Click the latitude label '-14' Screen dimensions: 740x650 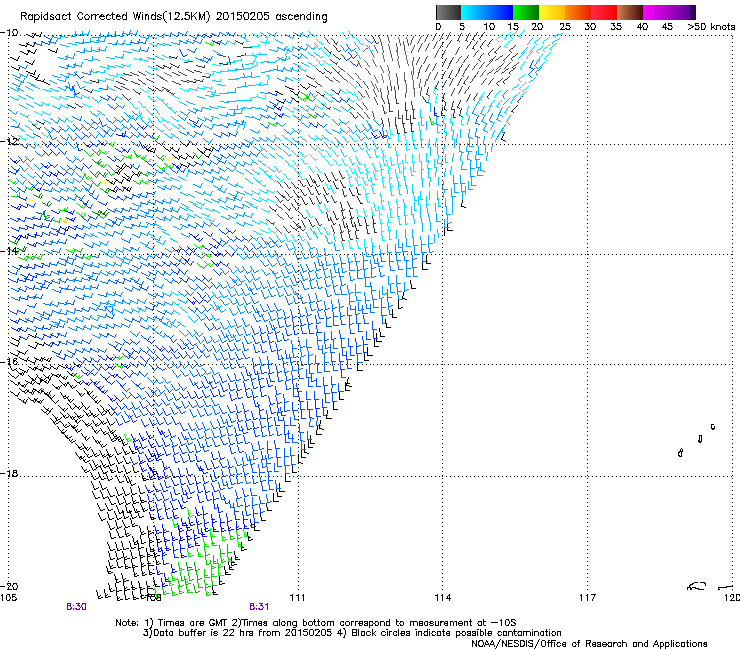click(9, 251)
